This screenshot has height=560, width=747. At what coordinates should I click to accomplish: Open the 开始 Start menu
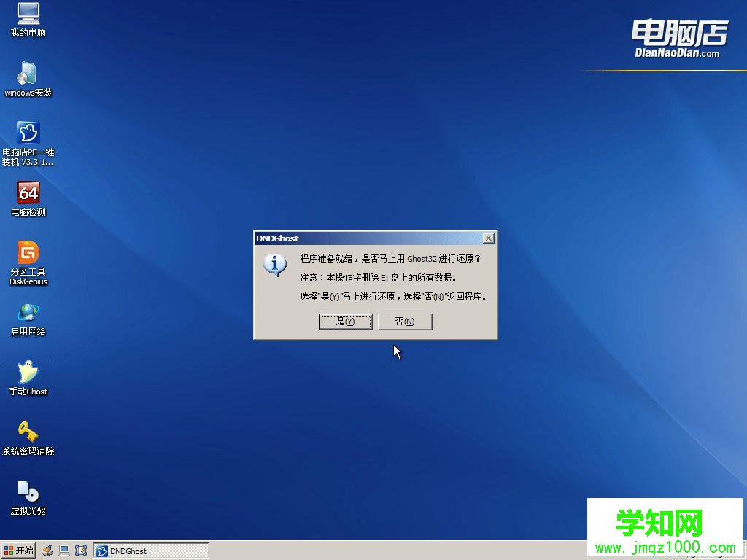[x=19, y=550]
